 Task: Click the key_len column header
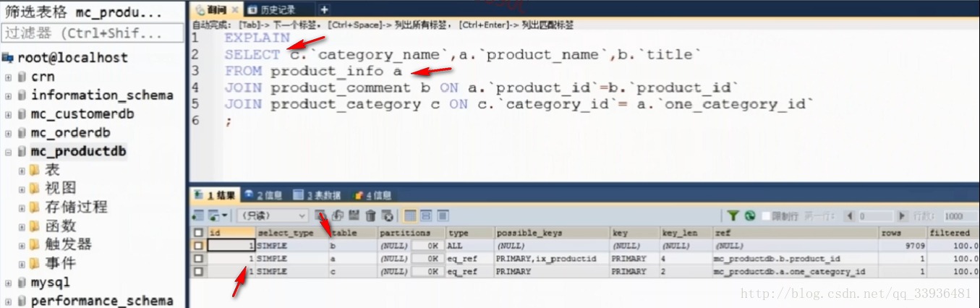point(686,233)
